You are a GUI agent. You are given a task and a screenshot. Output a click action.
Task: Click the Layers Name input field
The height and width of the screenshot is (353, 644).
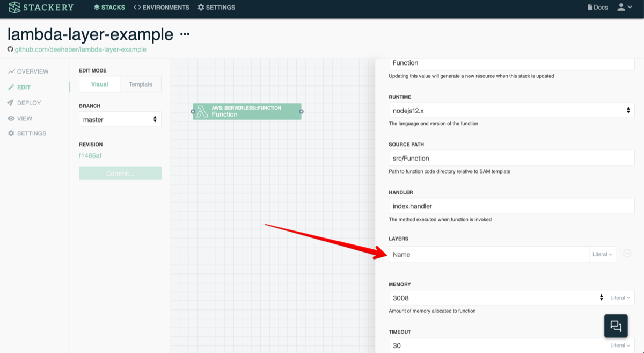click(488, 254)
